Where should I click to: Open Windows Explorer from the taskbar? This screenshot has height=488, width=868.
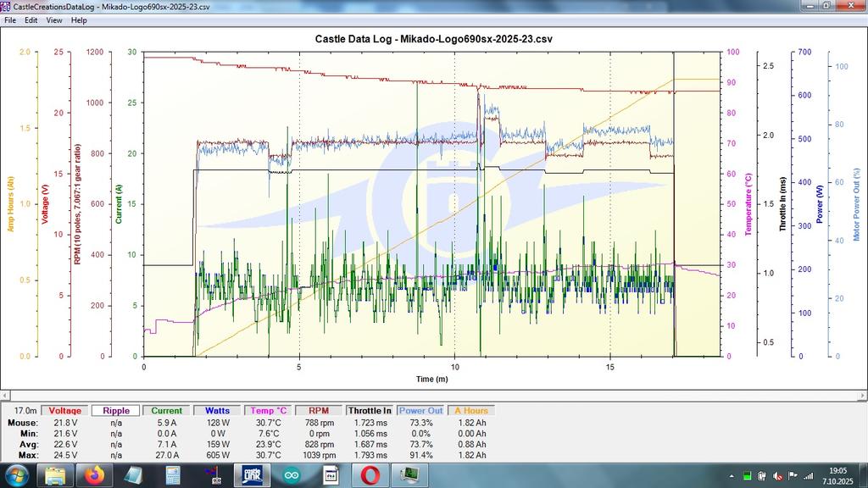tap(55, 475)
